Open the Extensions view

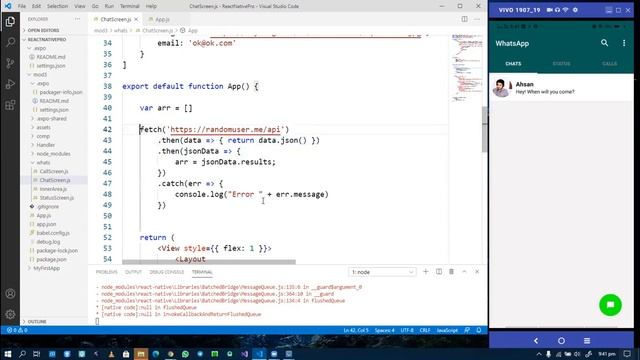10,105
